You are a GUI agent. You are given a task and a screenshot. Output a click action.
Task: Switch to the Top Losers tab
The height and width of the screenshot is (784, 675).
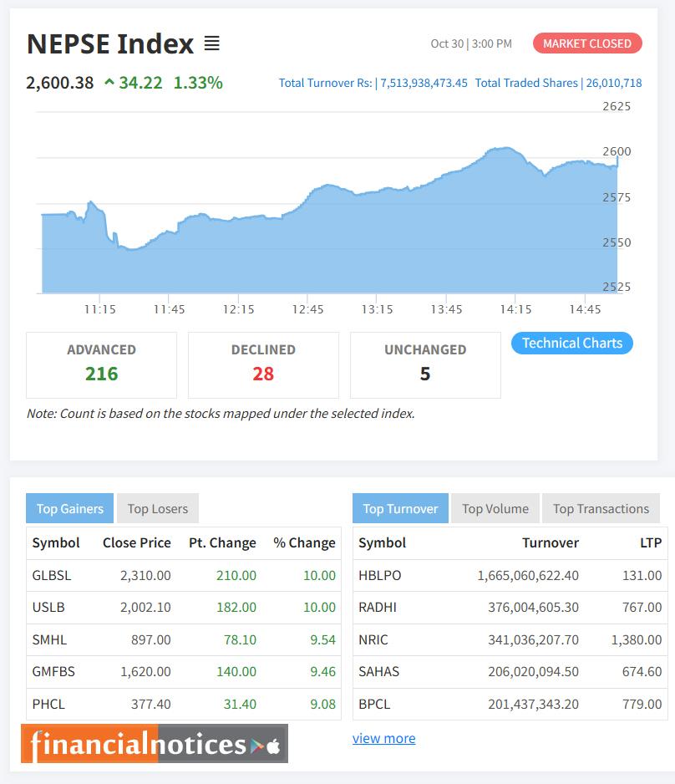click(157, 507)
